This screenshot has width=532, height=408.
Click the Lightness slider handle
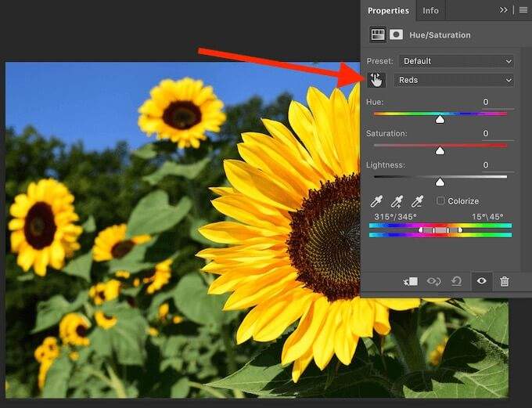(440, 182)
